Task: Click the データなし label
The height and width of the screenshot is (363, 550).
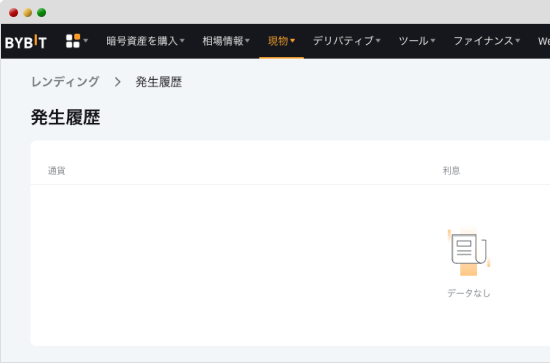Action: point(469,293)
